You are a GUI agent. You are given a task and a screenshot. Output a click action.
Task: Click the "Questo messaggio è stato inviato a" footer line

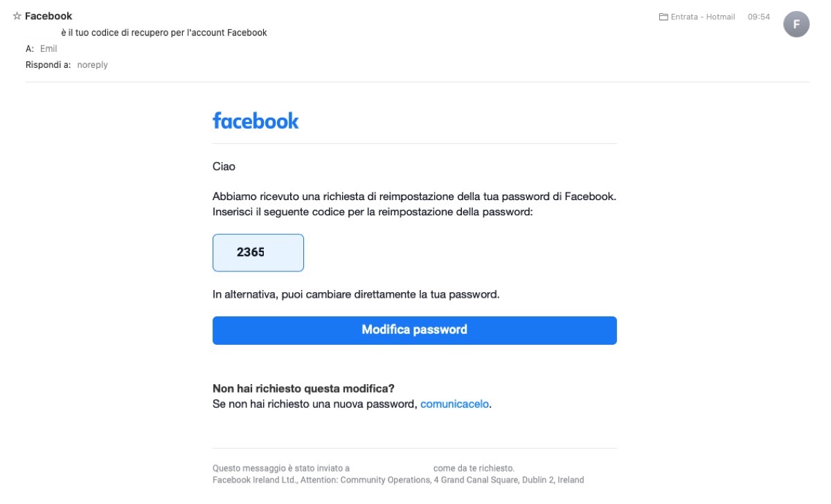[281, 468]
